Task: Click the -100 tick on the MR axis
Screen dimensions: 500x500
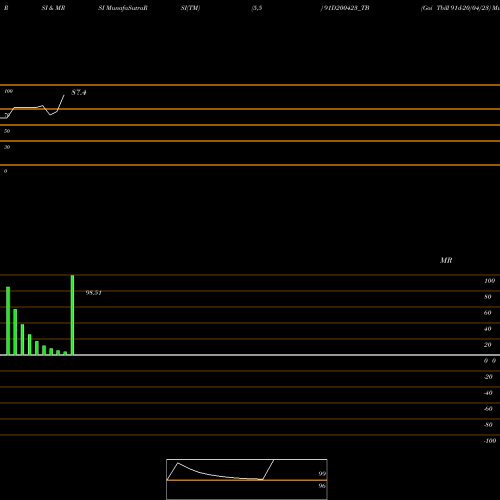Action: 490,441
